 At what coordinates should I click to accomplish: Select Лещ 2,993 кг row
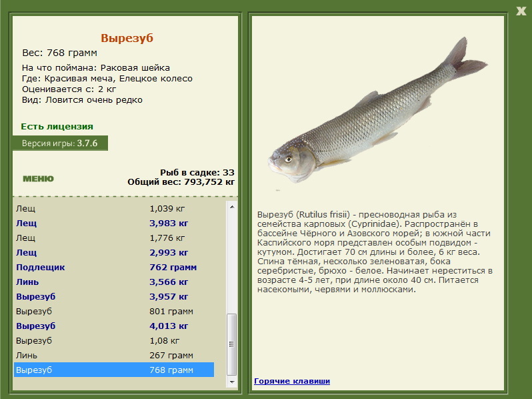click(x=115, y=253)
